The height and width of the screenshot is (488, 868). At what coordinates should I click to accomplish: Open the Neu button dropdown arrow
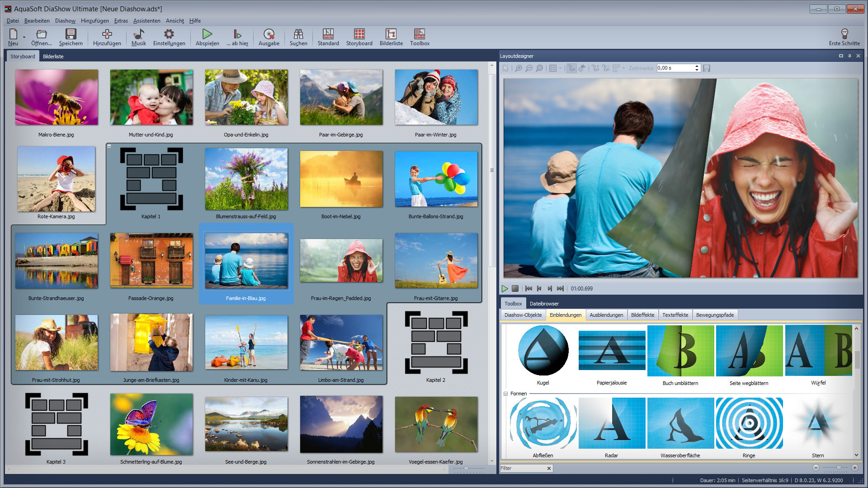(x=24, y=37)
